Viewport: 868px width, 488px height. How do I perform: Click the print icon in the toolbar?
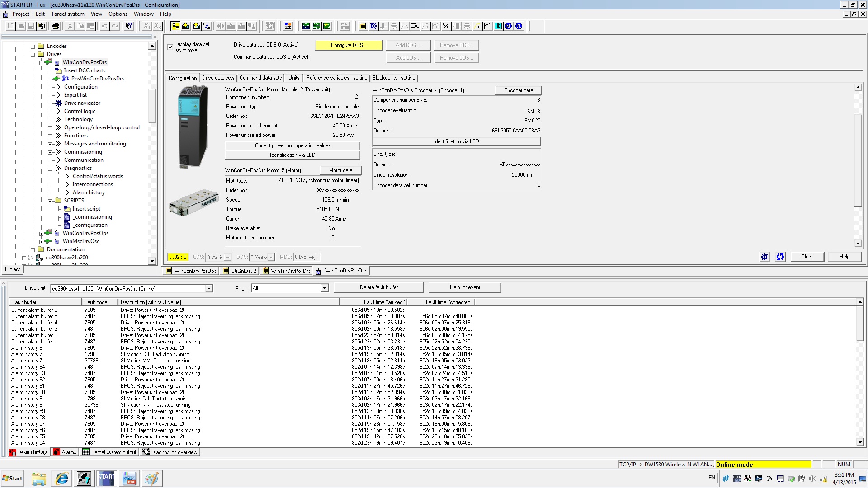click(x=56, y=26)
